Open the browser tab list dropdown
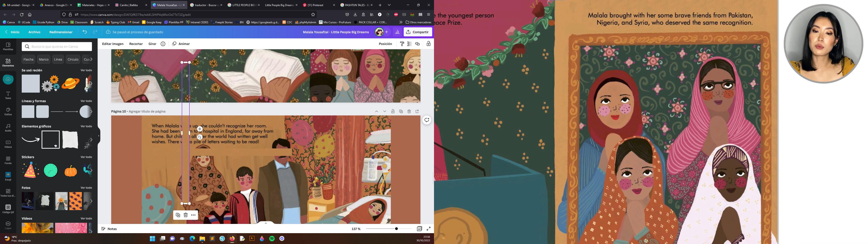 [x=389, y=5]
